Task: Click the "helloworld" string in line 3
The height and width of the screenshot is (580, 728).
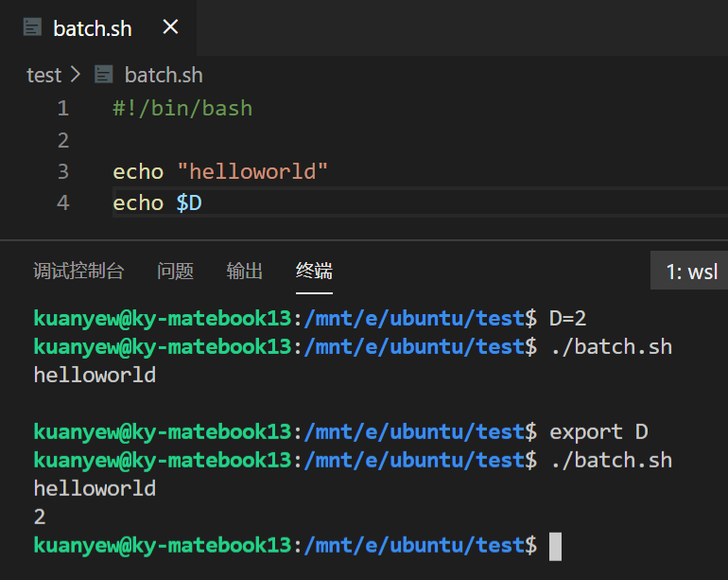Action: pyautogui.click(x=252, y=171)
